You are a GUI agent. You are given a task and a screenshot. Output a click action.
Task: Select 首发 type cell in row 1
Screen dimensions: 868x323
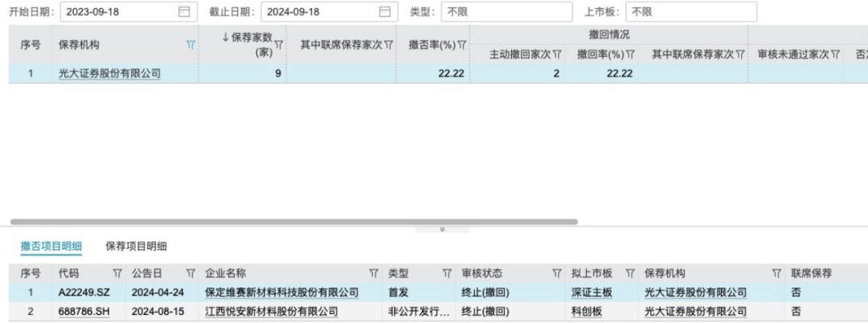(418, 292)
